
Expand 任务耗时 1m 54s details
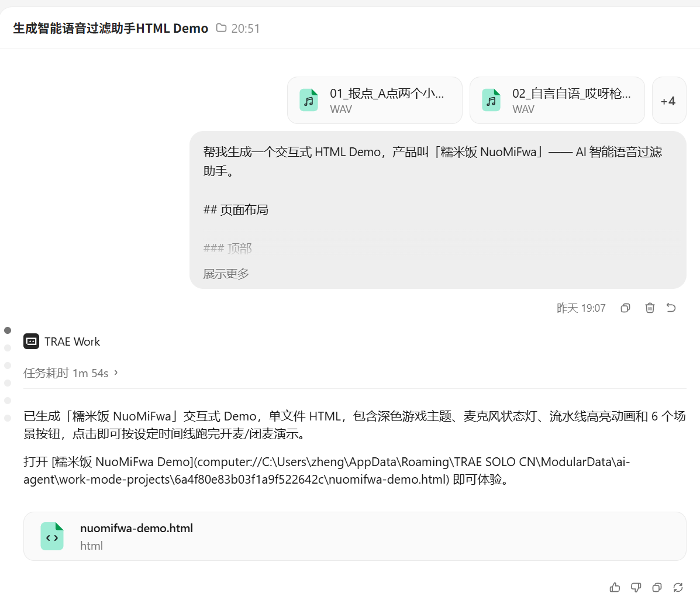pyautogui.click(x=71, y=373)
